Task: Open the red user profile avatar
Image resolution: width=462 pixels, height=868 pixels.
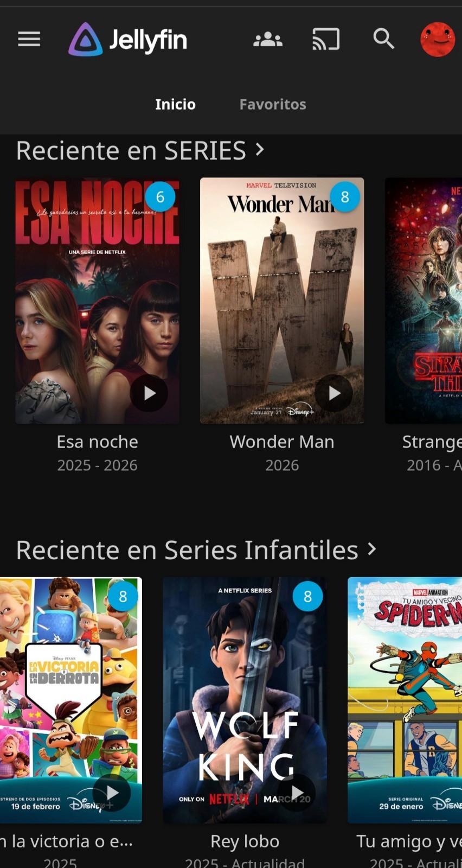Action: click(x=438, y=39)
